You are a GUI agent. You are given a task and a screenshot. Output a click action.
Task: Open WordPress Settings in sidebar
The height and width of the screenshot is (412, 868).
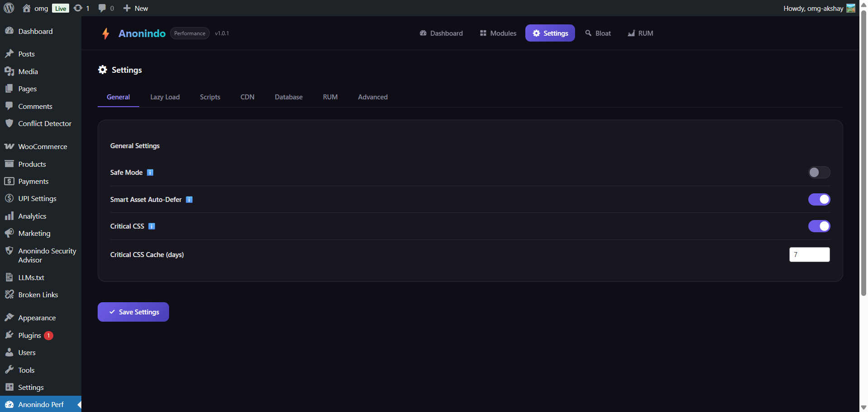[x=41, y=387]
